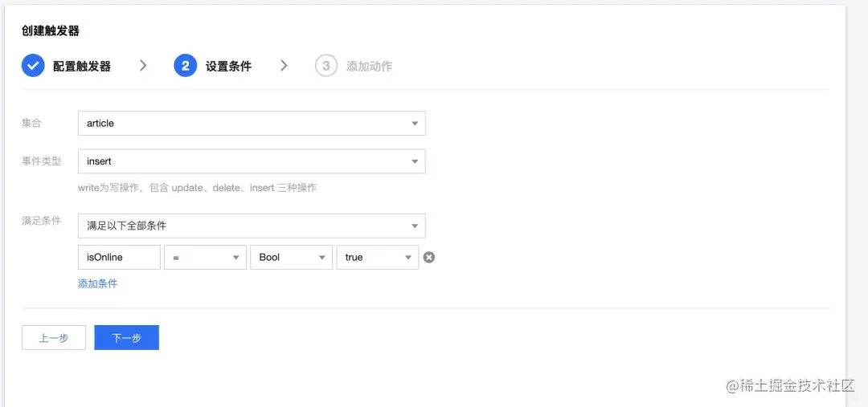Screen dimensions: 868x407
Task: Click the isOnline field name input
Action: click(119, 257)
